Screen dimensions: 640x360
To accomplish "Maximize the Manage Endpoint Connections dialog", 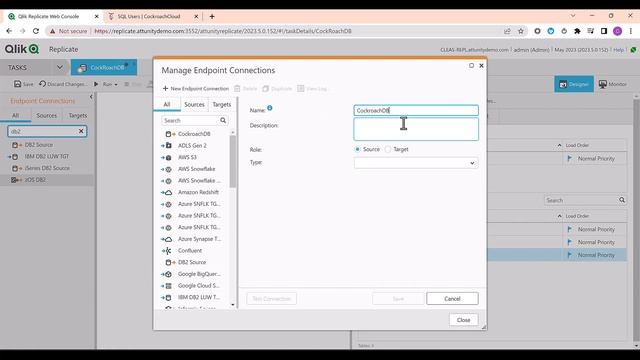I will point(471,65).
